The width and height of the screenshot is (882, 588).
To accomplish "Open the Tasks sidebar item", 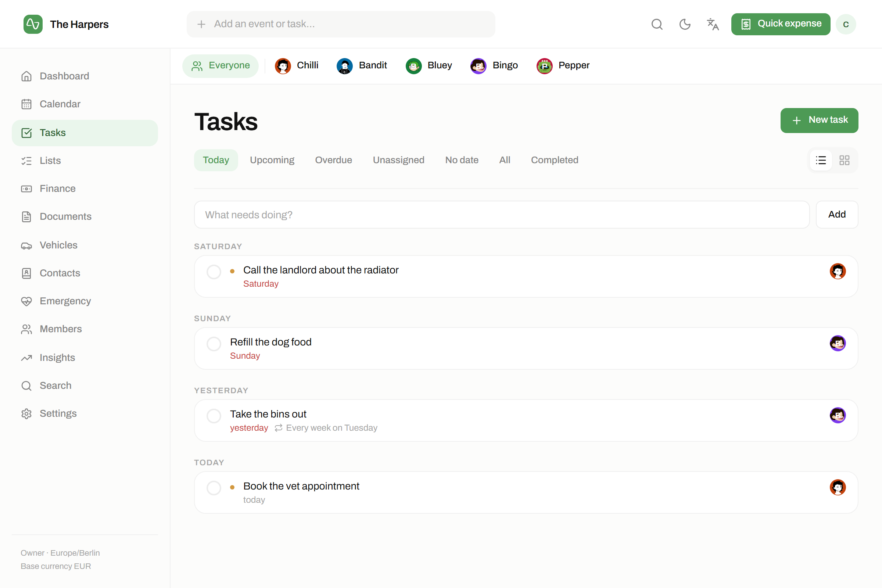I will [85, 133].
